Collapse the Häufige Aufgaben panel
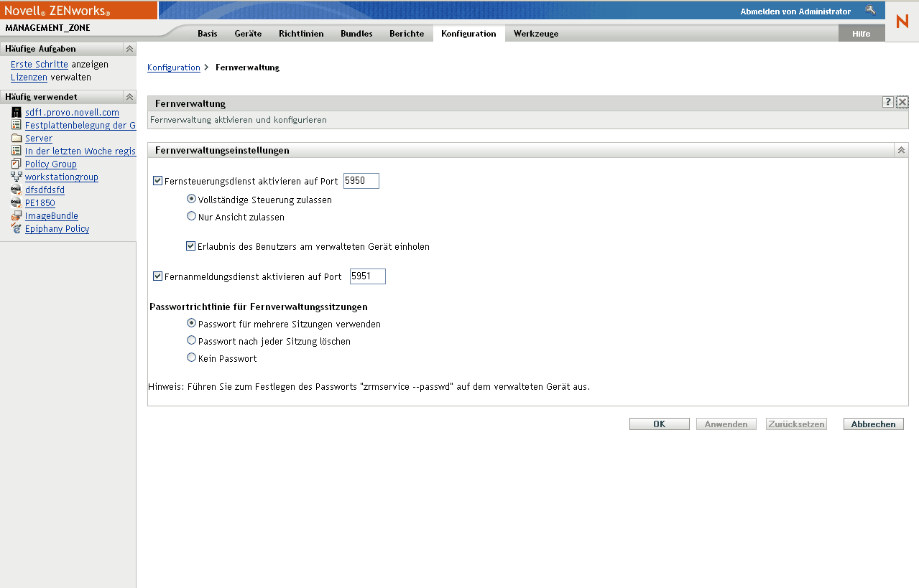The height and width of the screenshot is (588, 919). (129, 49)
